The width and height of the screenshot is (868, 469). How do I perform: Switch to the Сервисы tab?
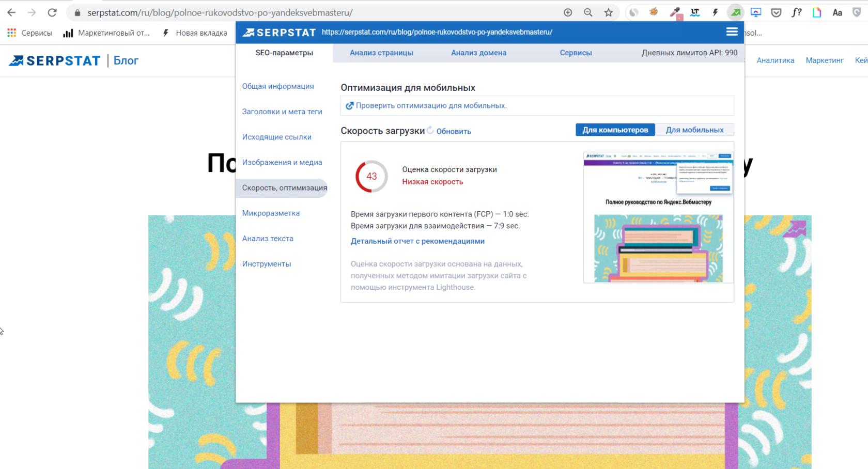tap(576, 53)
